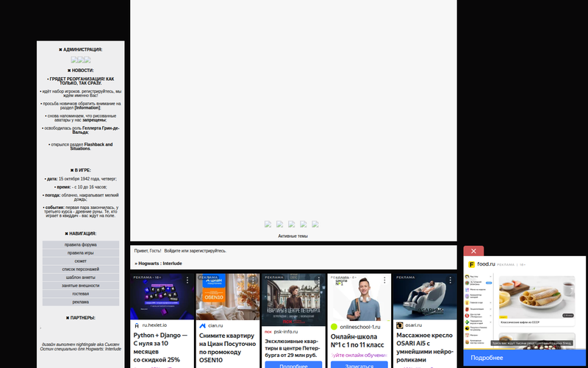588x368 pixels.
Task: Go to гостевая in the navigation menu
Action: 80,294
